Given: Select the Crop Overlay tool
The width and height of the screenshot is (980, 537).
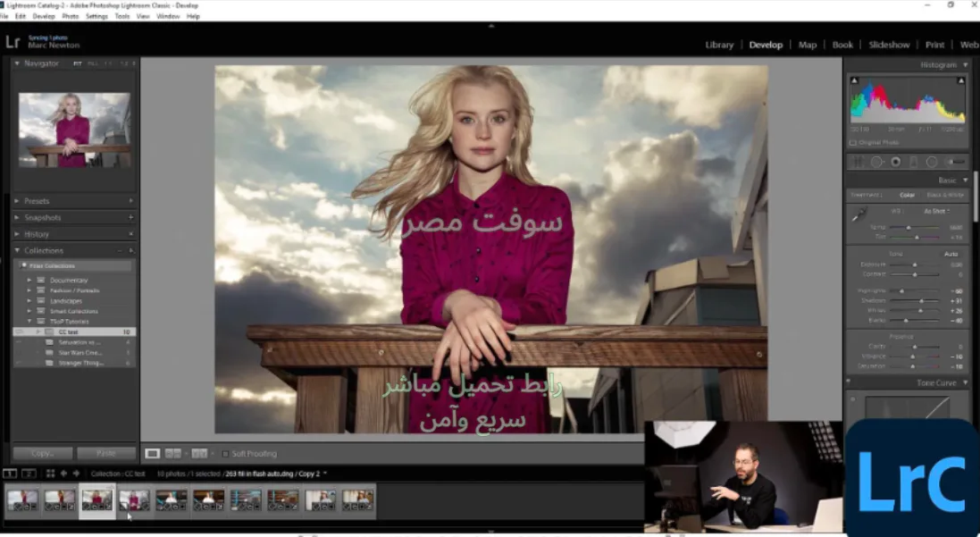Looking at the screenshot, I should click(859, 162).
